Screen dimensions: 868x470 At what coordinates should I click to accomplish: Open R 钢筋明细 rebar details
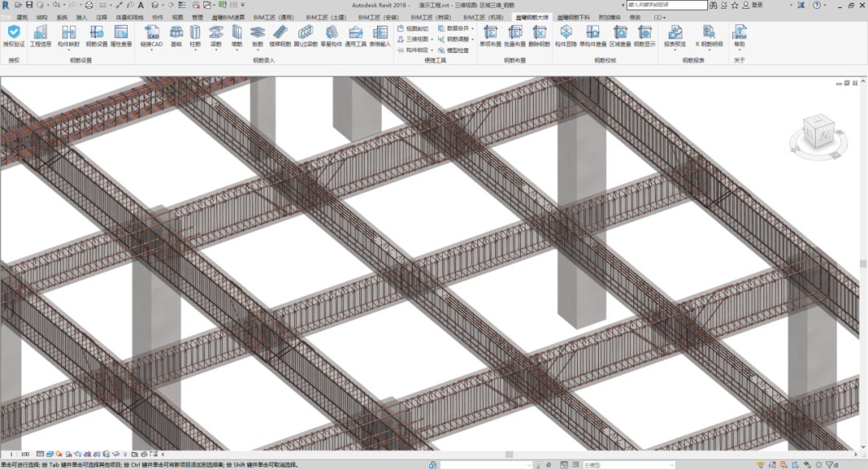pos(709,36)
